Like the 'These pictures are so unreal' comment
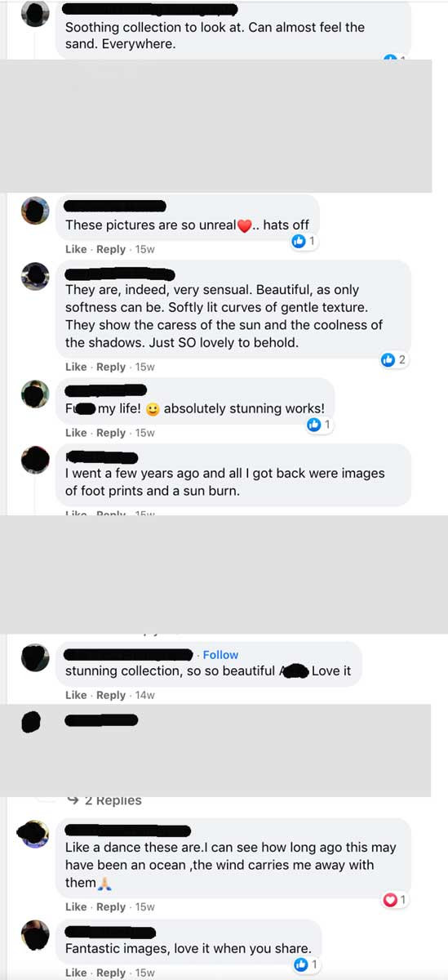The width and height of the screenshot is (448, 980). pos(76,249)
